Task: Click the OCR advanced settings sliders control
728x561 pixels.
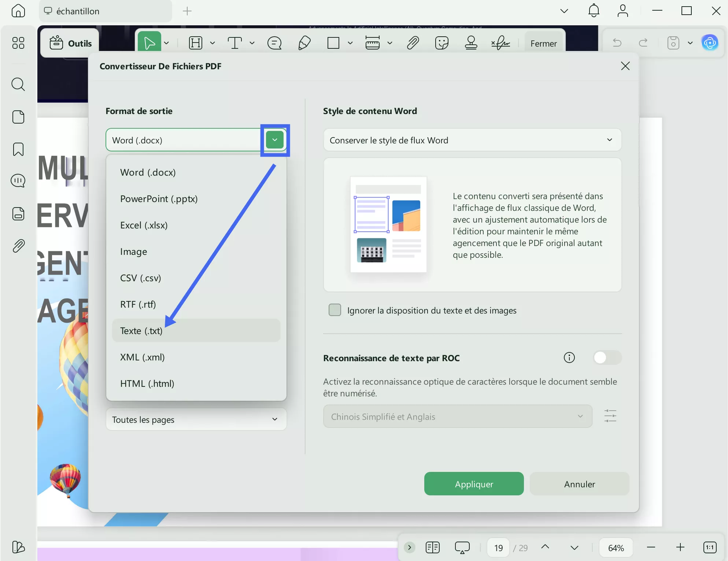Action: click(x=610, y=416)
